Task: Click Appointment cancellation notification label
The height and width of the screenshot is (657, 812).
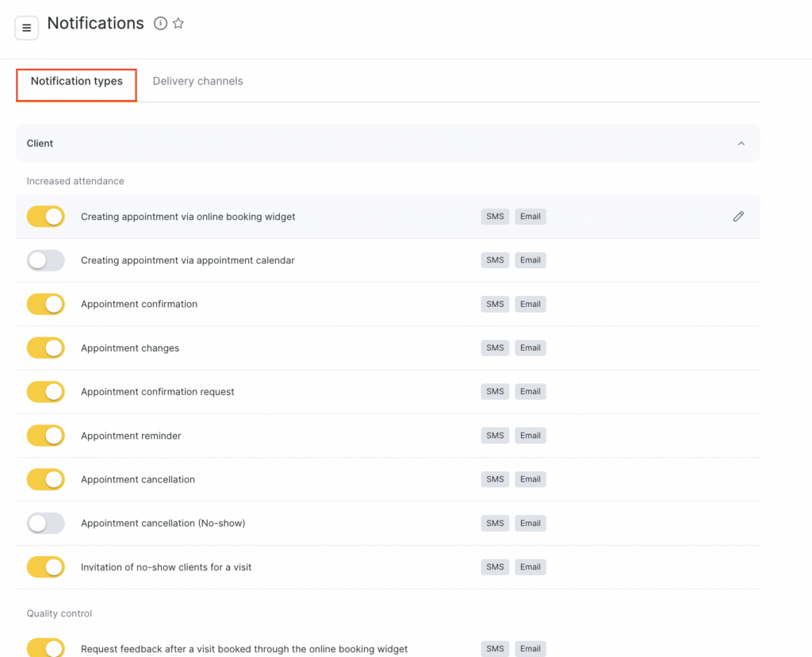Action: [x=138, y=479]
